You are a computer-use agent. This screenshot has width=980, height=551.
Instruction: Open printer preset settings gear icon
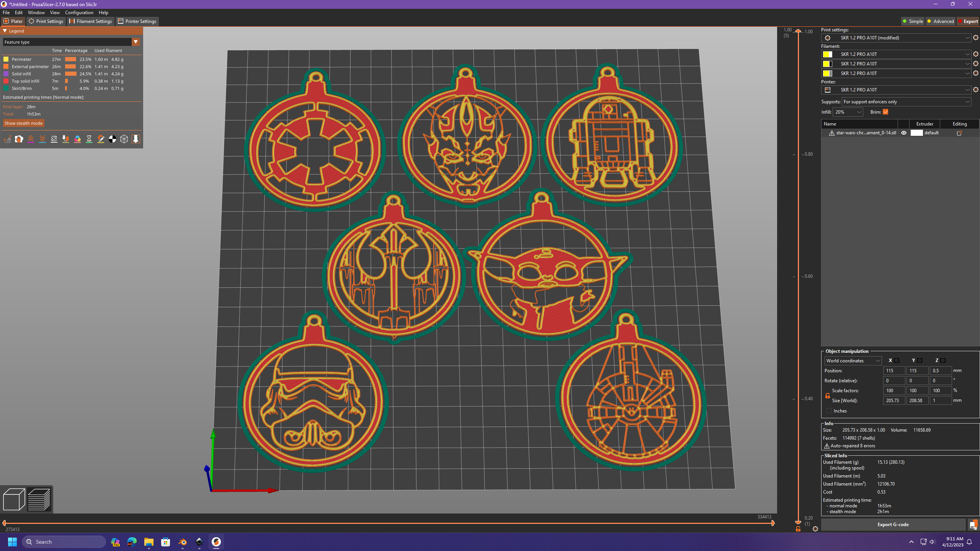(x=976, y=90)
